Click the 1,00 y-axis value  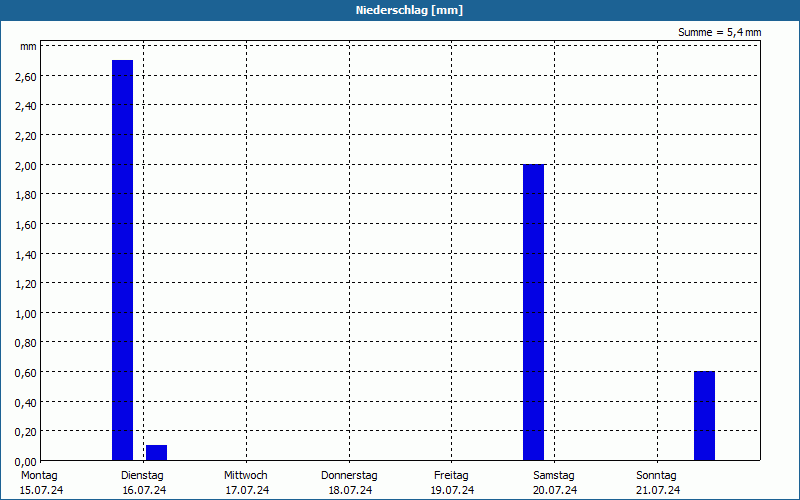coord(26,314)
